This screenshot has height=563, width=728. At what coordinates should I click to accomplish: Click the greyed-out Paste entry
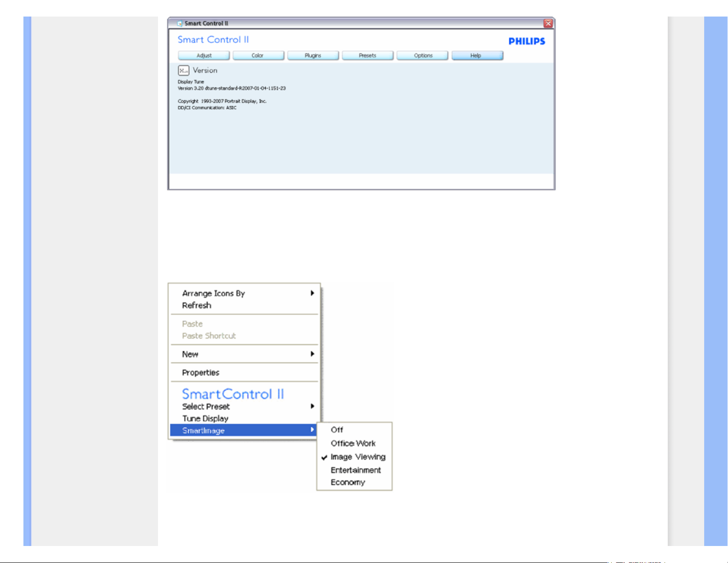click(243, 324)
